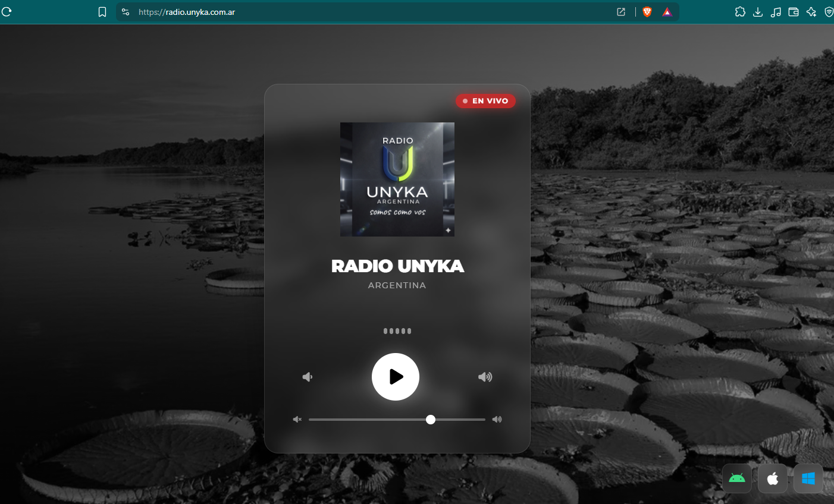Screen dimensions: 834x504
Task: Click the small max volume speaker icon
Action: coord(497,420)
